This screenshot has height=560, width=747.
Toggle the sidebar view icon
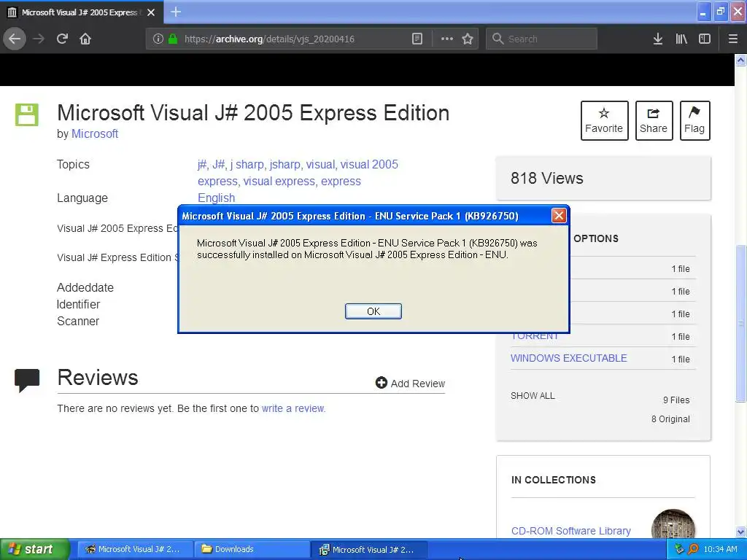(705, 39)
